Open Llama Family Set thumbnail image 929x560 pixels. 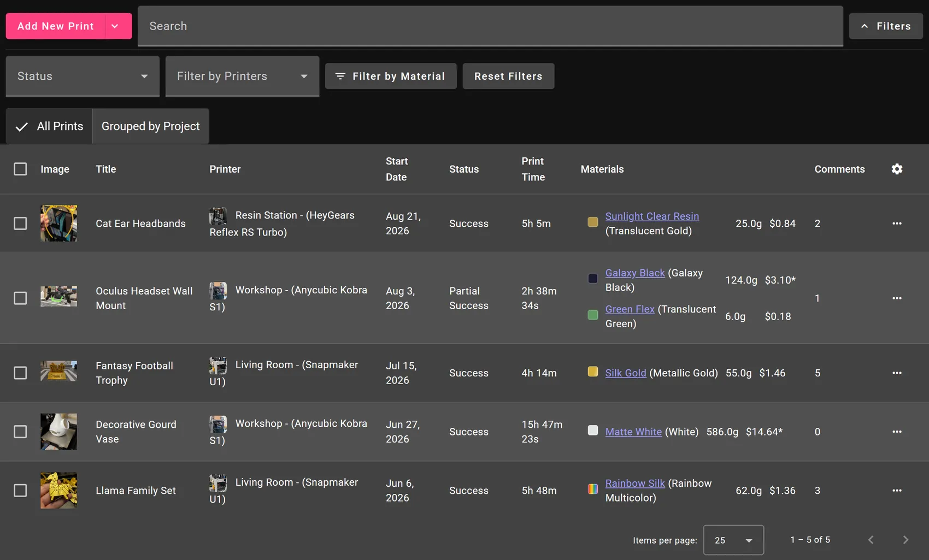[58, 491]
